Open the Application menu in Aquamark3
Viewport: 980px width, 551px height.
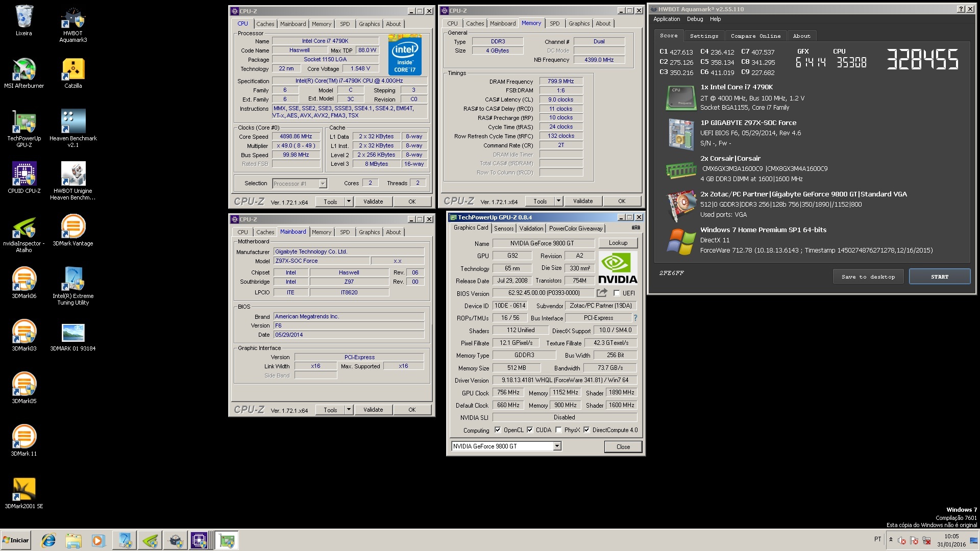click(667, 19)
